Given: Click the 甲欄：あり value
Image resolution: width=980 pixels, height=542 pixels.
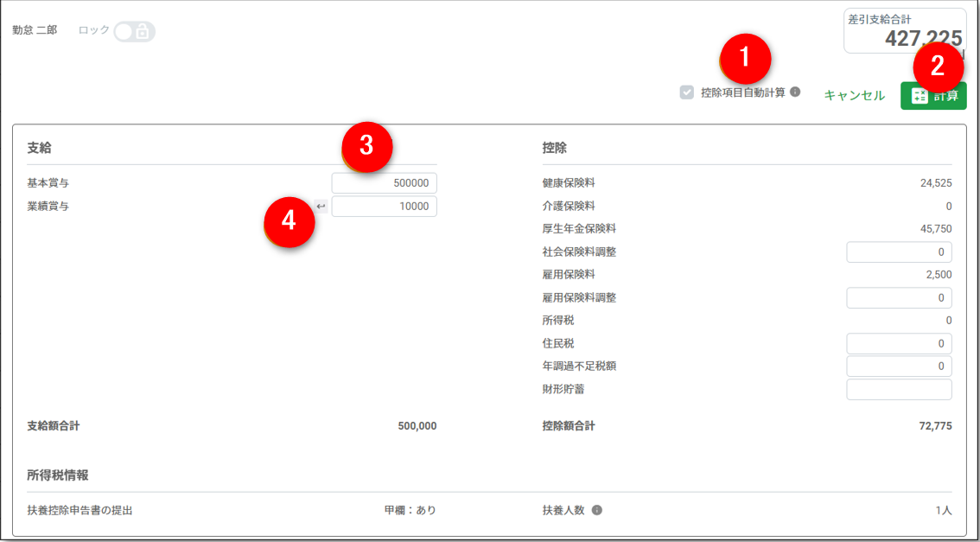Looking at the screenshot, I should coord(410,511).
